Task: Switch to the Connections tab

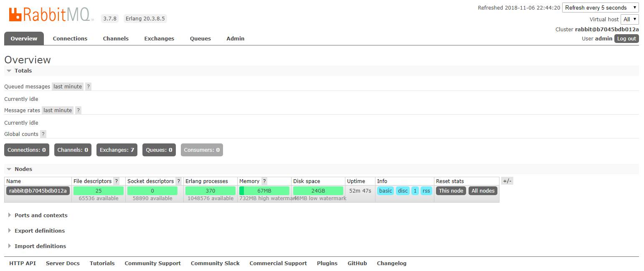Action: 70,38
